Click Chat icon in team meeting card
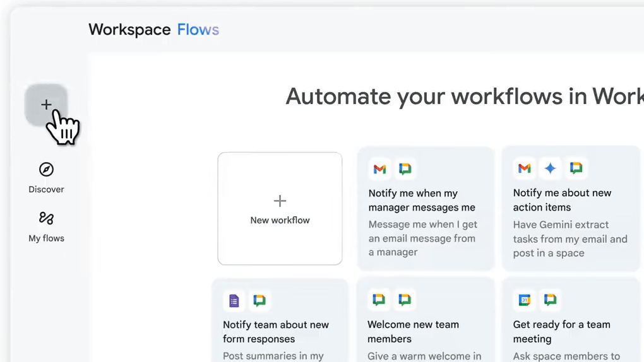This screenshot has height=362, width=644. [x=550, y=300]
